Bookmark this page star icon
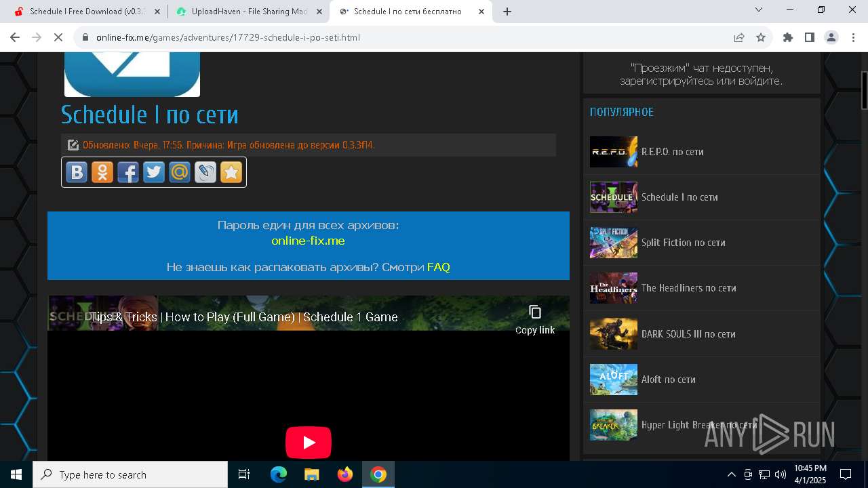Viewport: 868px width, 488px height. (x=761, y=37)
